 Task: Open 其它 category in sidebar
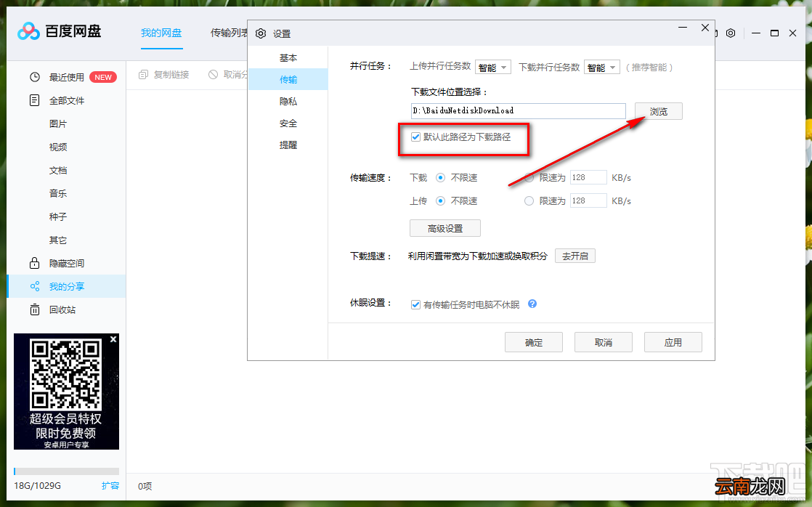pos(58,240)
